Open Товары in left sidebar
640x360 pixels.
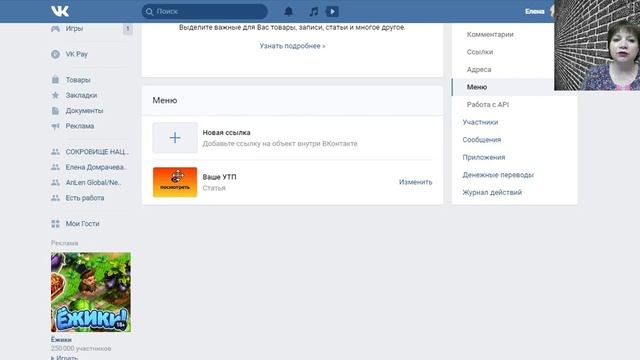pos(78,80)
